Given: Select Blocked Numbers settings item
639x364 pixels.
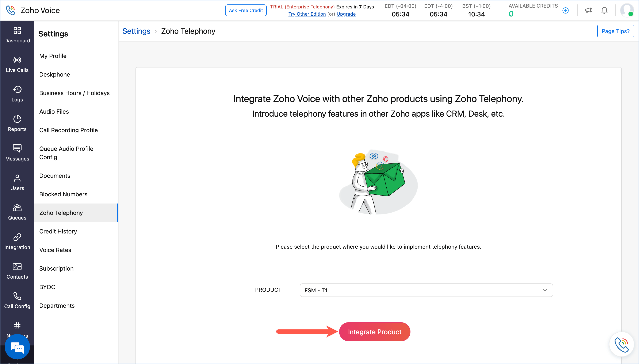Looking at the screenshot, I should [63, 194].
